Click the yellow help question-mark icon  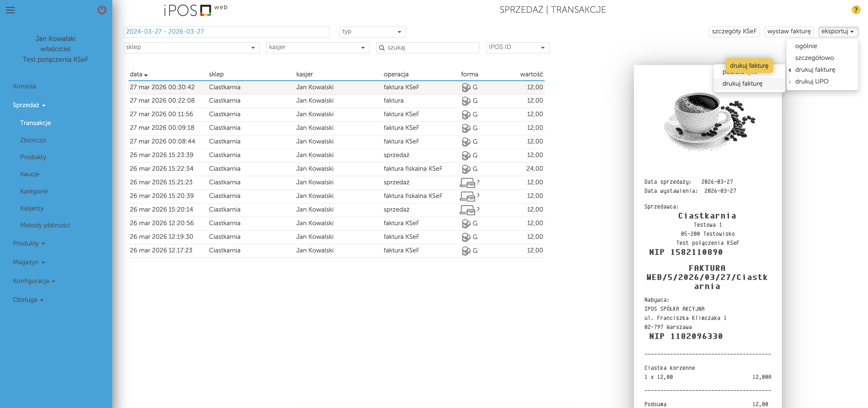856,10
